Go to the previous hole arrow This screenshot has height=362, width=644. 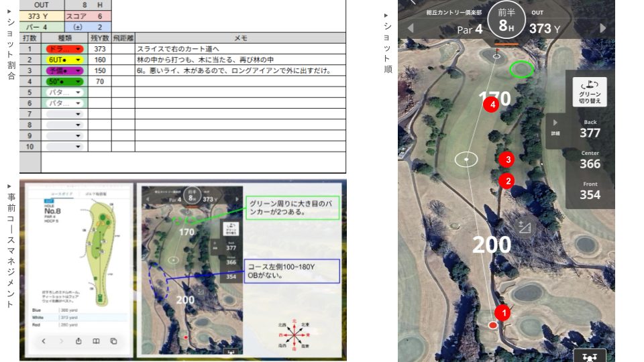[x=411, y=28]
